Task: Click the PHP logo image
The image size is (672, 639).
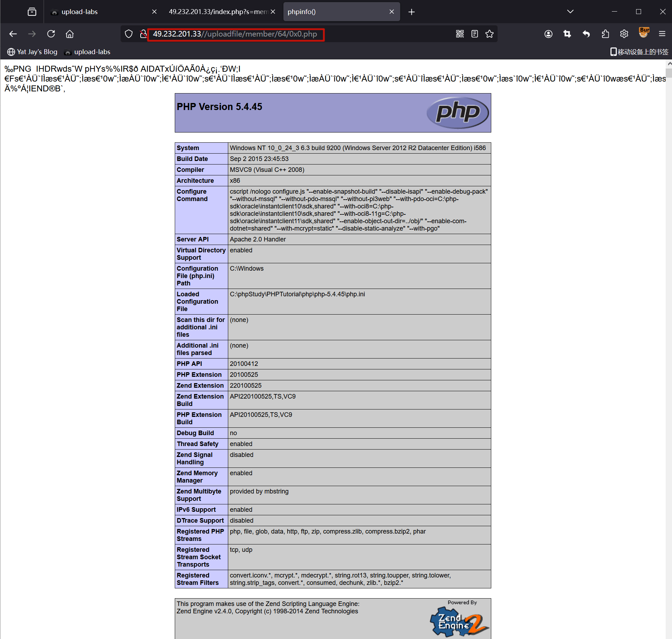Action: click(x=457, y=112)
